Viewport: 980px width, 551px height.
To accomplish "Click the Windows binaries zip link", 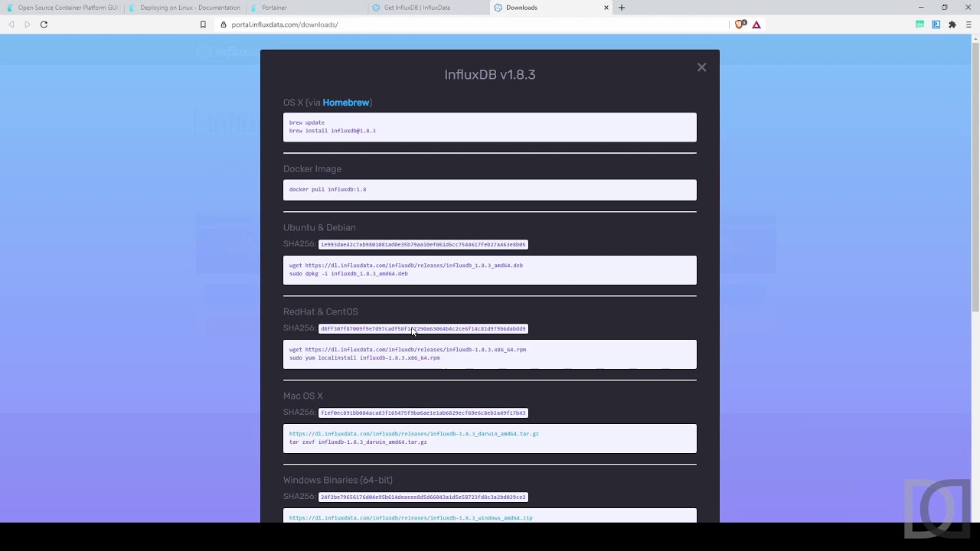I will click(x=411, y=518).
